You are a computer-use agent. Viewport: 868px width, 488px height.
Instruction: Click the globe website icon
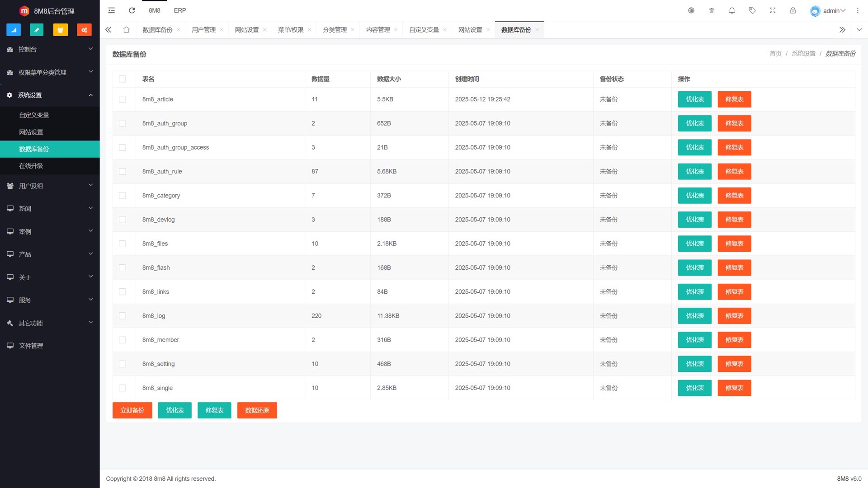pos(691,10)
